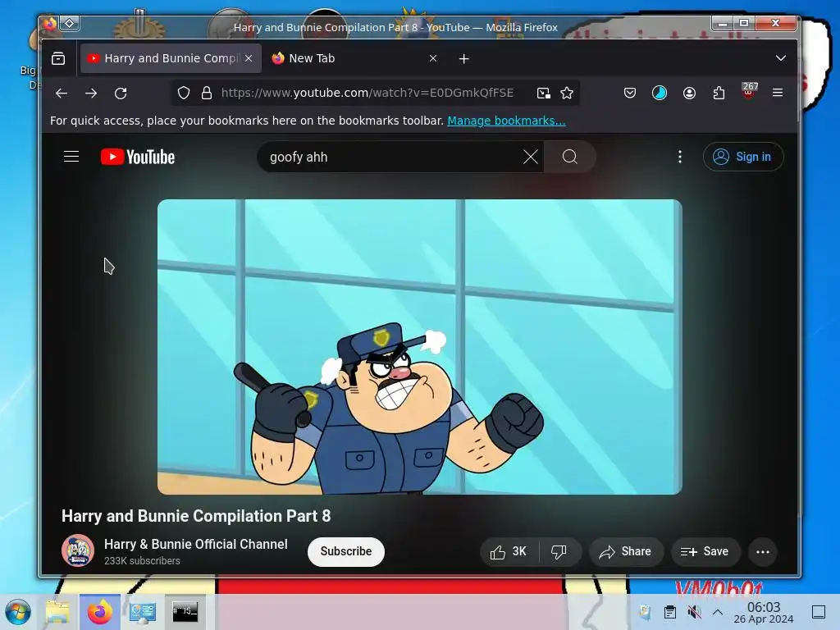The width and height of the screenshot is (840, 630).
Task: Open the Start menu orb
Action: point(18,612)
